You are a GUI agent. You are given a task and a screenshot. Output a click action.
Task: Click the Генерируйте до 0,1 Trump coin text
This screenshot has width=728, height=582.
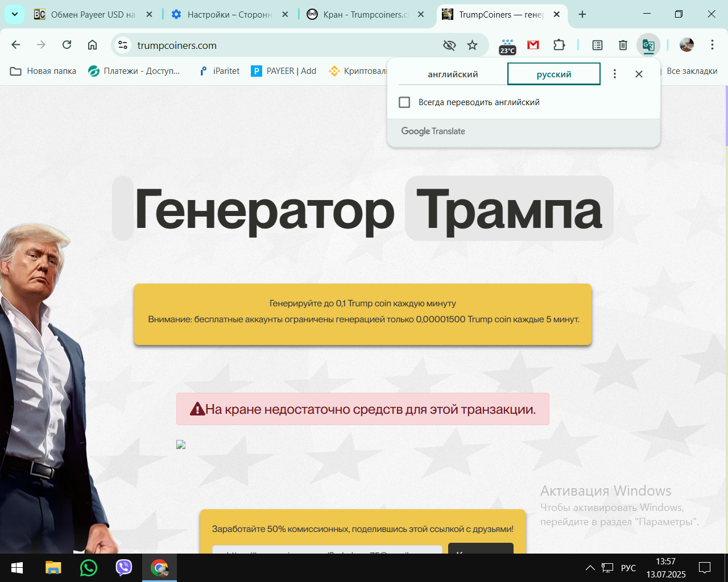coord(363,304)
